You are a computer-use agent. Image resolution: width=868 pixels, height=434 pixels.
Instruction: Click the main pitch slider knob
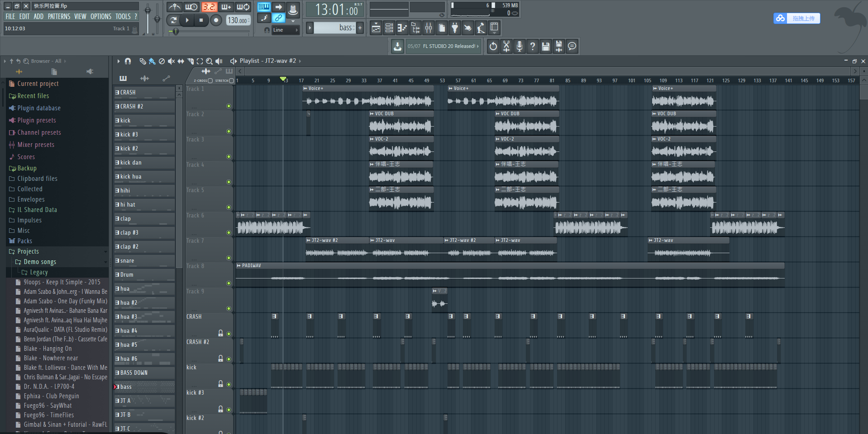pos(157,19)
